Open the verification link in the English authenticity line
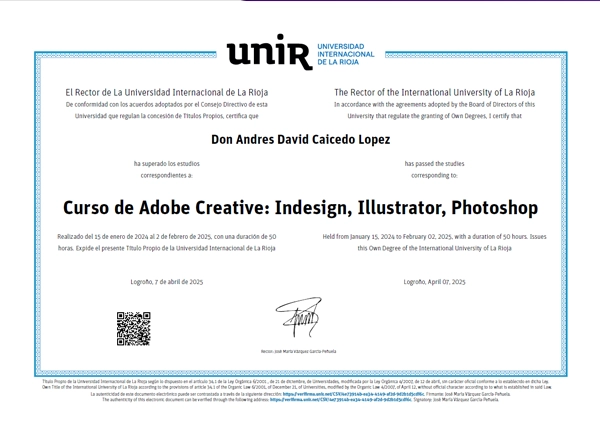 point(341,400)
